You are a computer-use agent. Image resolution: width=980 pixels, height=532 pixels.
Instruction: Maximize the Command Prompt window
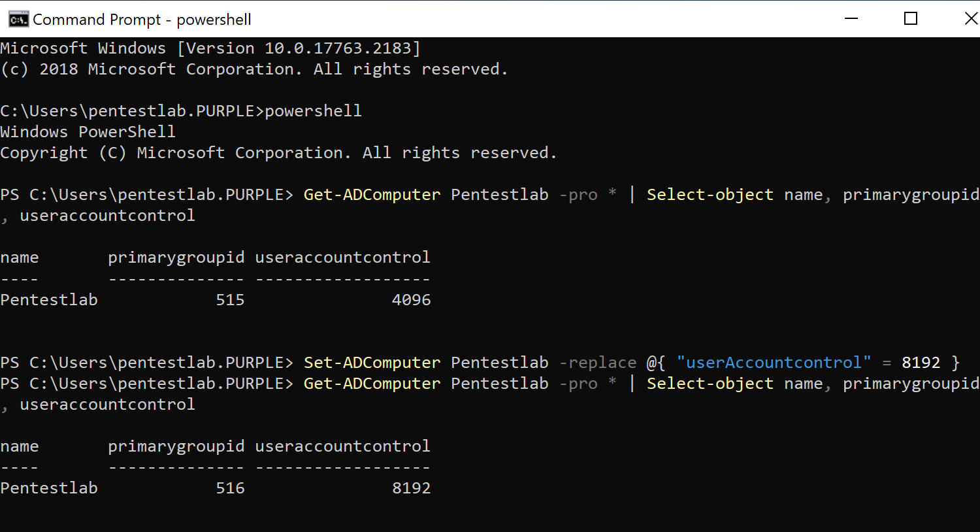[x=911, y=19]
